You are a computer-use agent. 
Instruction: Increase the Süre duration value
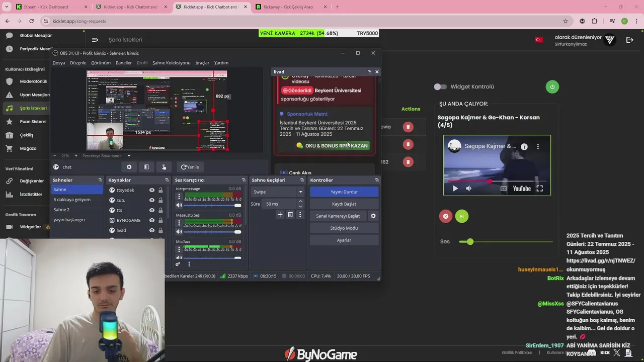pyautogui.click(x=300, y=202)
